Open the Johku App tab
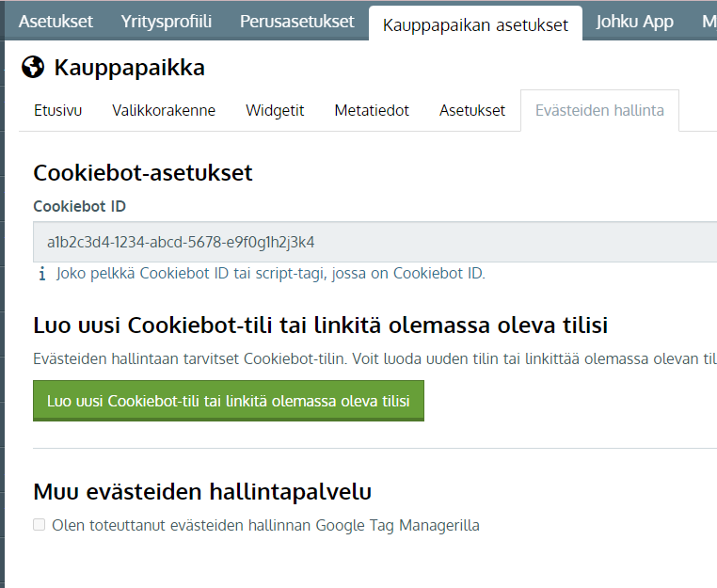 click(634, 22)
